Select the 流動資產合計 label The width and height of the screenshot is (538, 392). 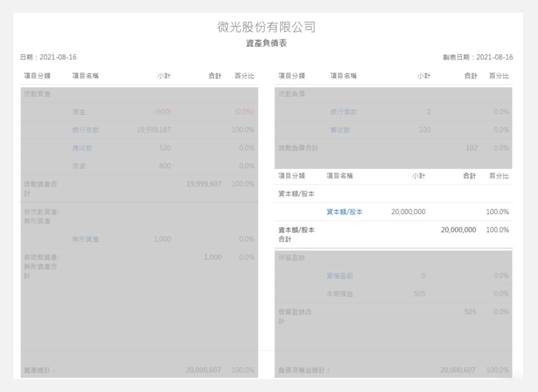pos(40,189)
